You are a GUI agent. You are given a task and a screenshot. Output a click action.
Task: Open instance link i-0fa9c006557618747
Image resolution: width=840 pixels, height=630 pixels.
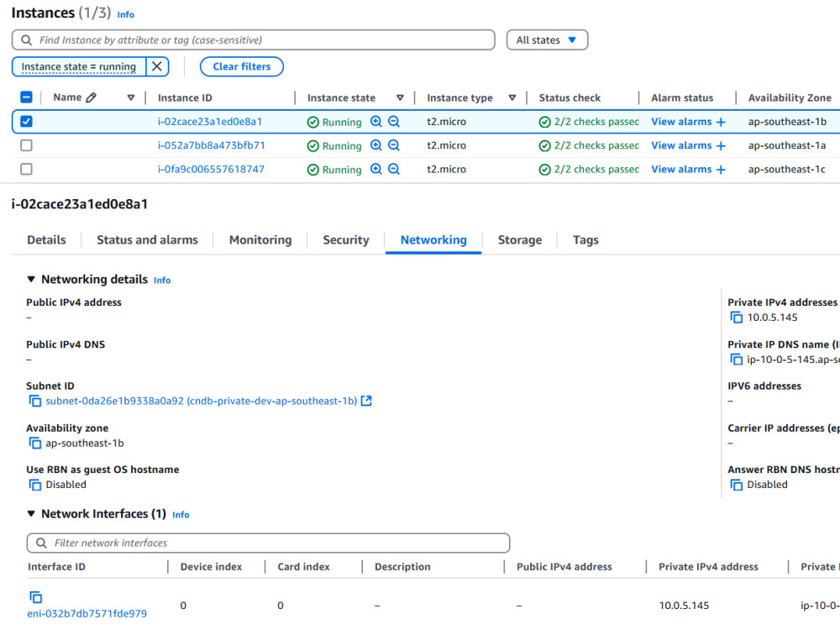211,170
